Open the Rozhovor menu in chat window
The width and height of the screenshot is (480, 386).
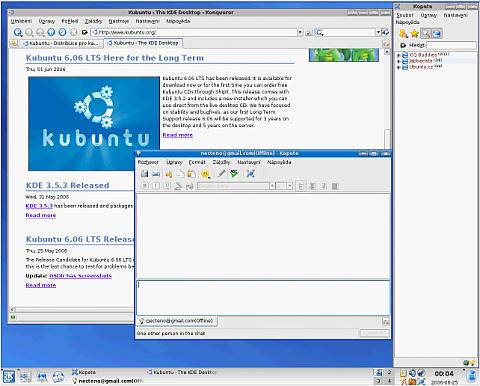click(148, 162)
